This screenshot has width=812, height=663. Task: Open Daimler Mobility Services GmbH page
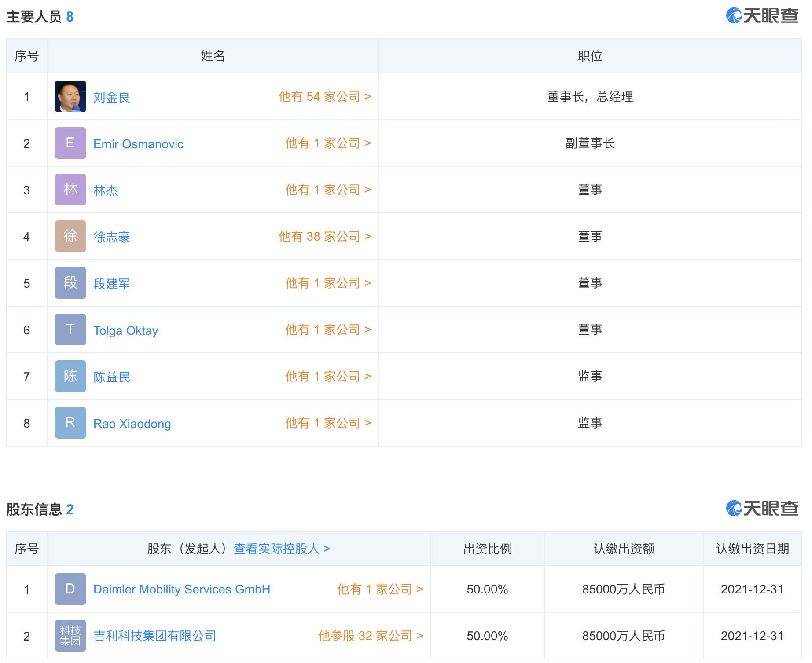[182, 590]
